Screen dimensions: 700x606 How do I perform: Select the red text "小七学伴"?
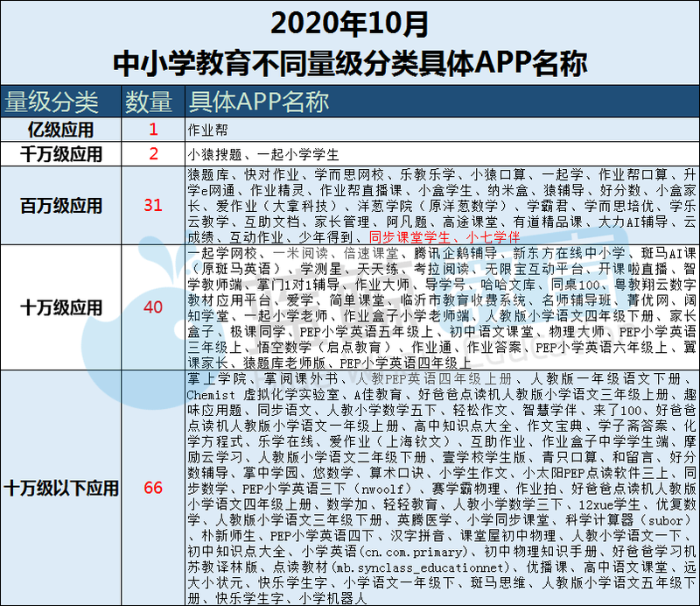(493, 237)
